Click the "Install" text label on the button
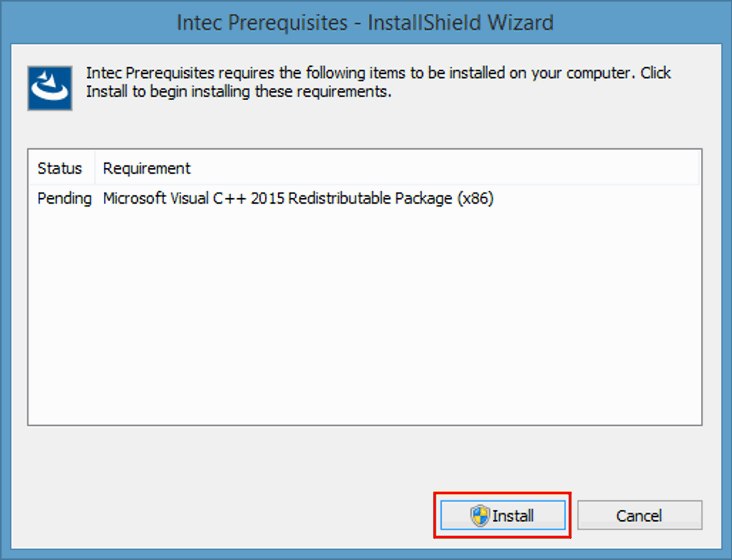This screenshot has width=732, height=560. [x=513, y=516]
